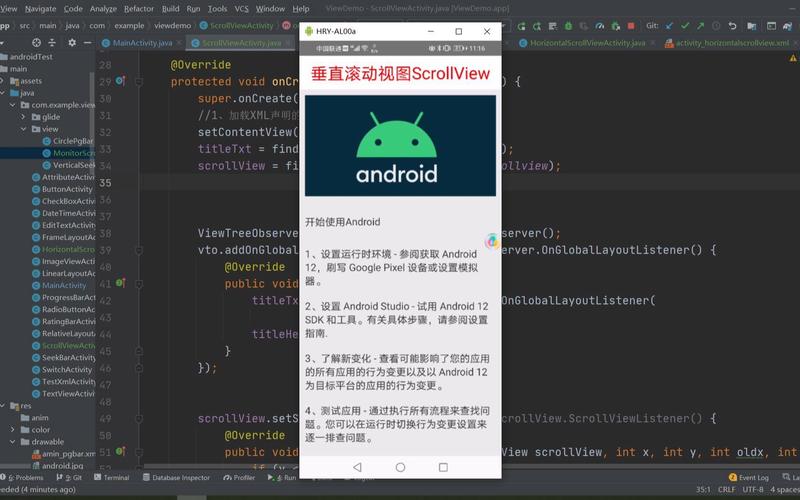
Task: Click the CRLF line separator in status bar
Action: pos(727,489)
